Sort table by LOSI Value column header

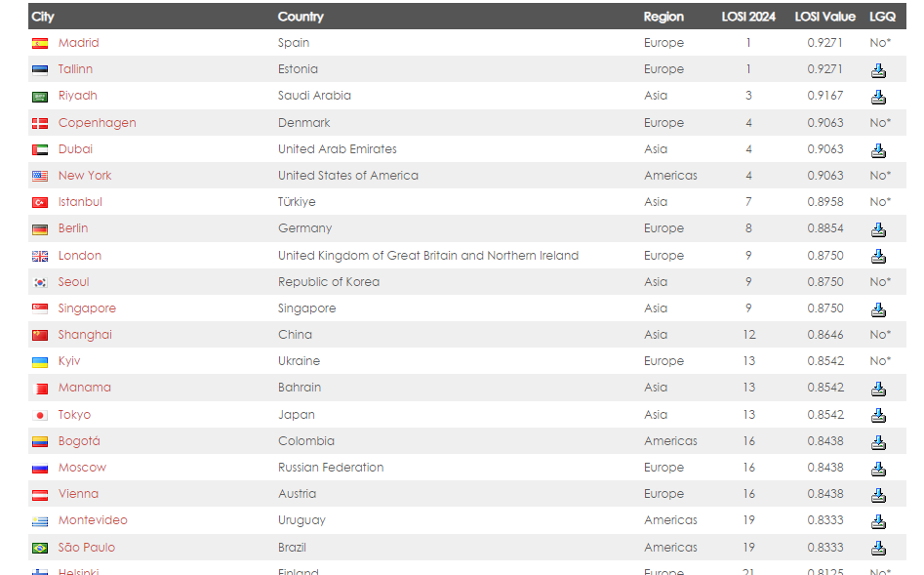(824, 17)
